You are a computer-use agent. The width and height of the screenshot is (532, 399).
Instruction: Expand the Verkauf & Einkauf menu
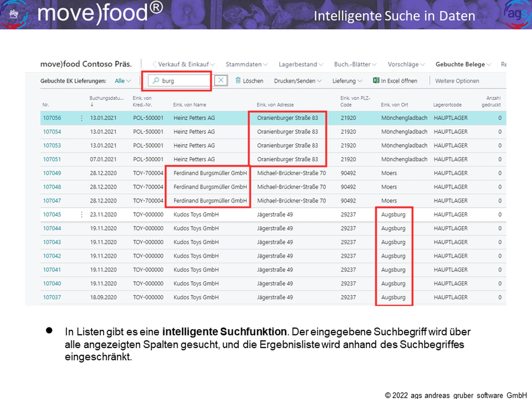(x=186, y=64)
